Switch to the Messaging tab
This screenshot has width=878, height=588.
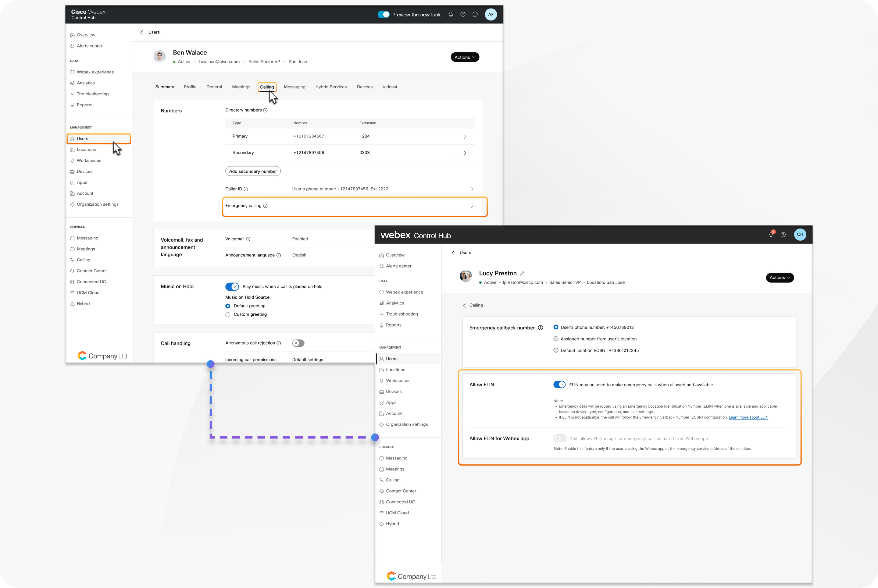pyautogui.click(x=294, y=87)
